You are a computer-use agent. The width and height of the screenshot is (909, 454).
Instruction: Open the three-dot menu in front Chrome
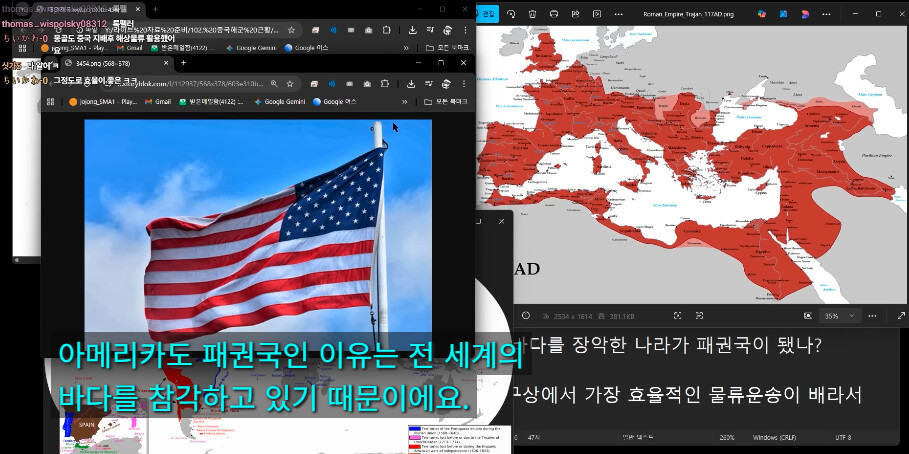tap(464, 84)
